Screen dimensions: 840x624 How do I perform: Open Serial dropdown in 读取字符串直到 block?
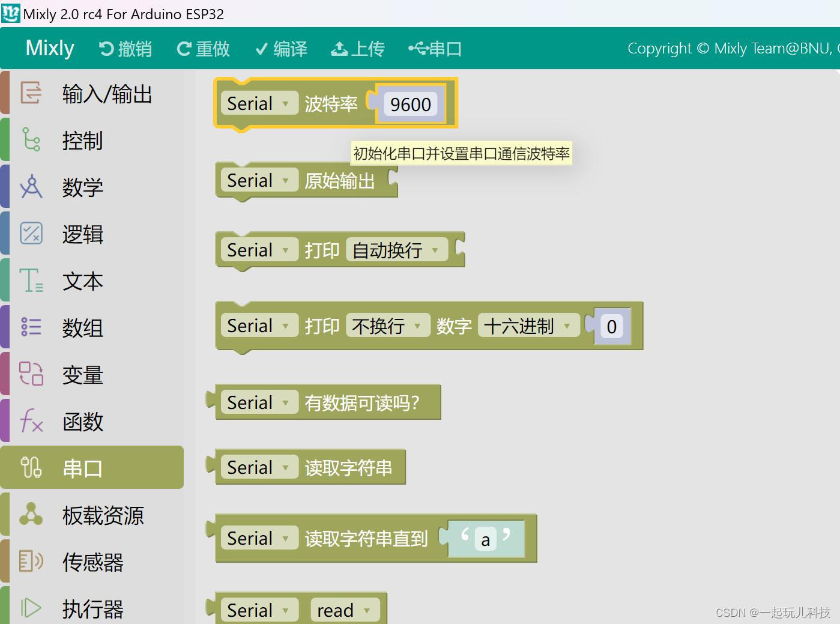259,538
